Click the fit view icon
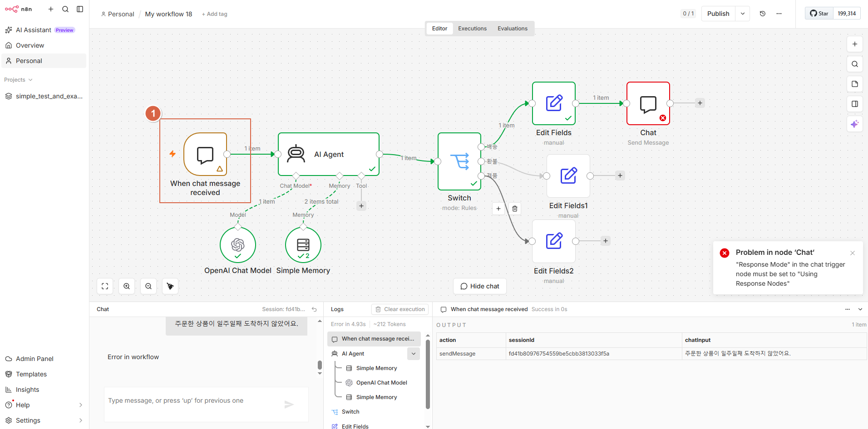Screen dimensions: 868x429 click(105, 286)
